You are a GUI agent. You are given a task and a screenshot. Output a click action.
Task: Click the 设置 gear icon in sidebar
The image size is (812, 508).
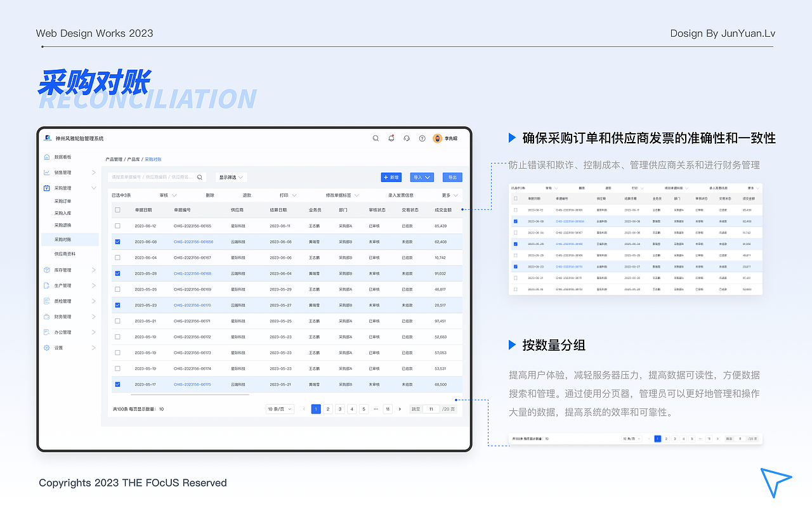tap(46, 348)
